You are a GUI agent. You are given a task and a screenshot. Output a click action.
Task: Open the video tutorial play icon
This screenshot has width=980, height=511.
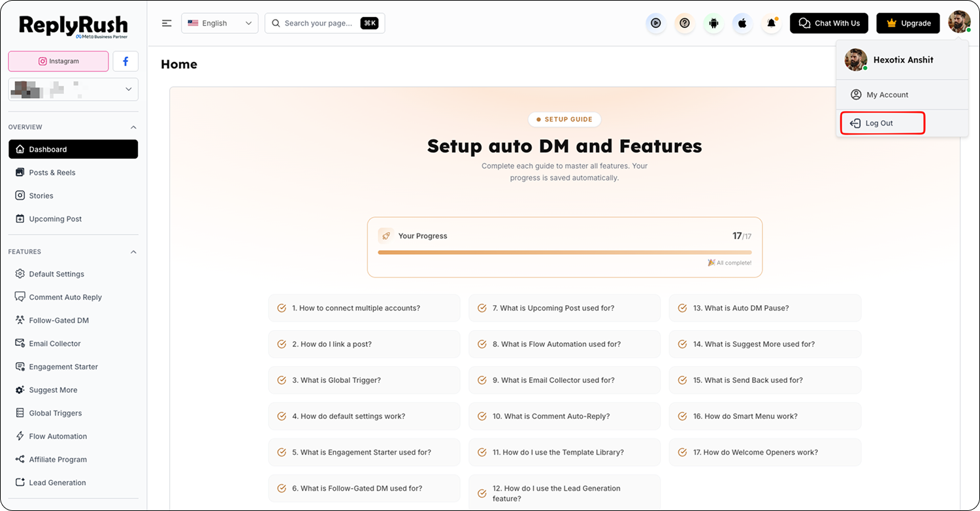[655, 24]
